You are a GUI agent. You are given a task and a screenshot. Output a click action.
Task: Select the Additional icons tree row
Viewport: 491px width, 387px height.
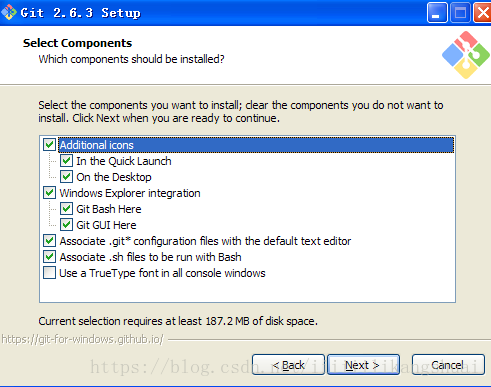(x=256, y=145)
